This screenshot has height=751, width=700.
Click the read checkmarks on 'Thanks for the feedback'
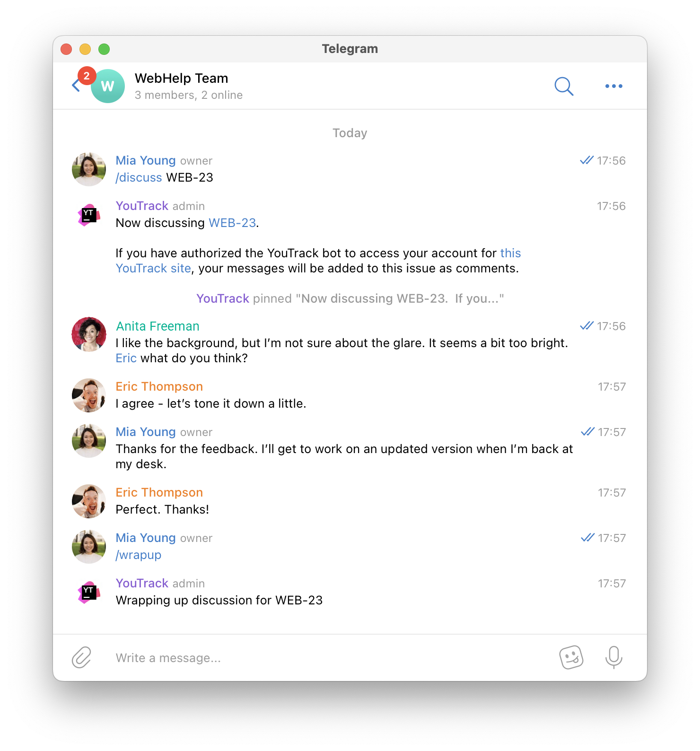[587, 432]
